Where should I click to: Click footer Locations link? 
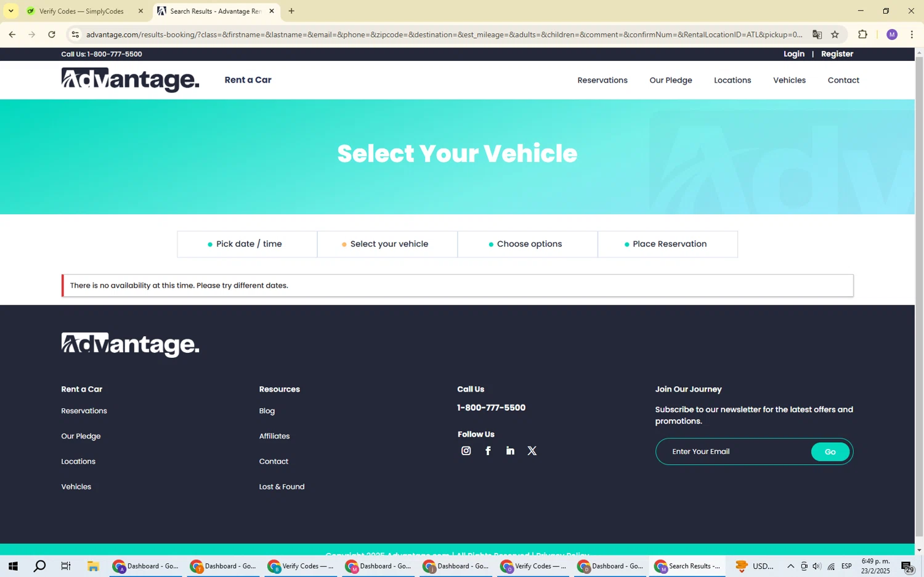click(x=78, y=461)
